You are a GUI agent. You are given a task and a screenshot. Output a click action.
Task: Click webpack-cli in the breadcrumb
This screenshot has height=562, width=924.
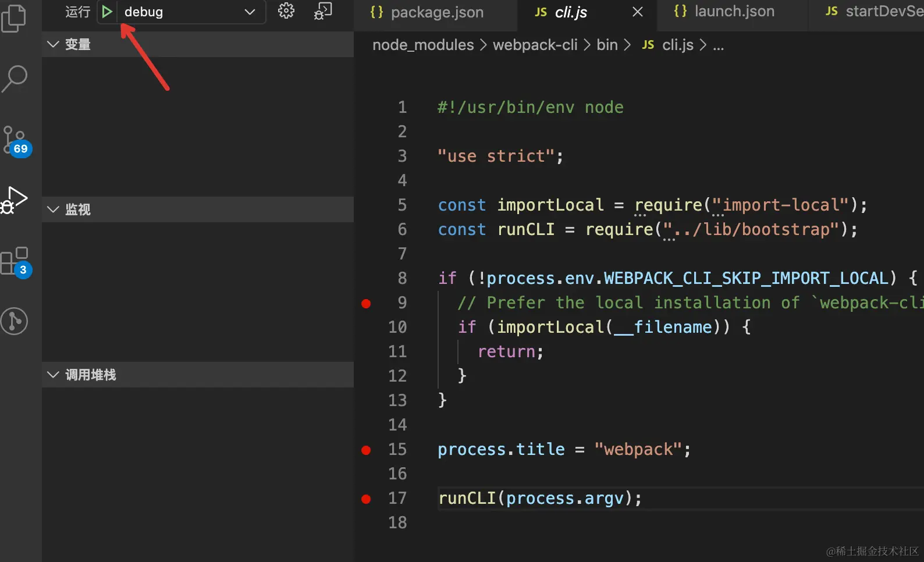point(535,45)
